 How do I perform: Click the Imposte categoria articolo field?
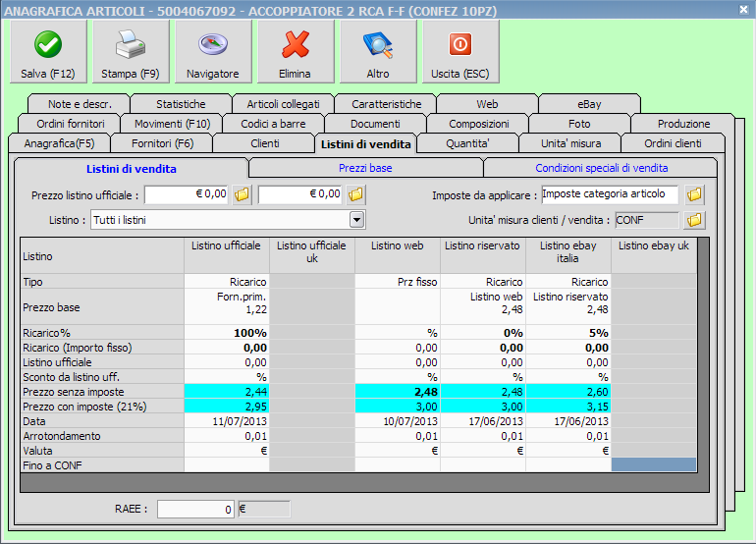[609, 194]
